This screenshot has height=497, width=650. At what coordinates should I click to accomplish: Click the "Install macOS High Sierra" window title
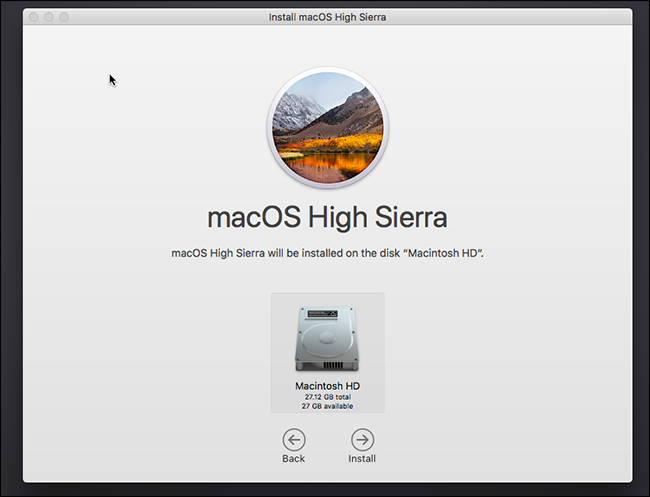327,17
